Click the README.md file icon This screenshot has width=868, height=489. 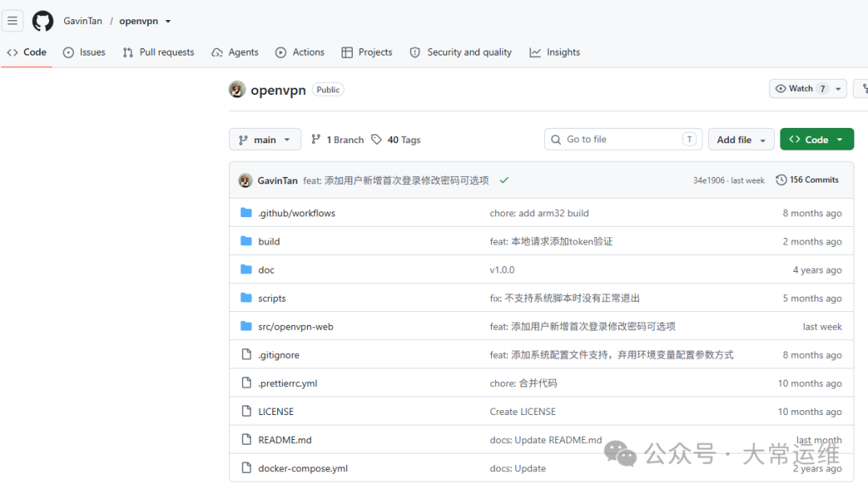point(247,439)
